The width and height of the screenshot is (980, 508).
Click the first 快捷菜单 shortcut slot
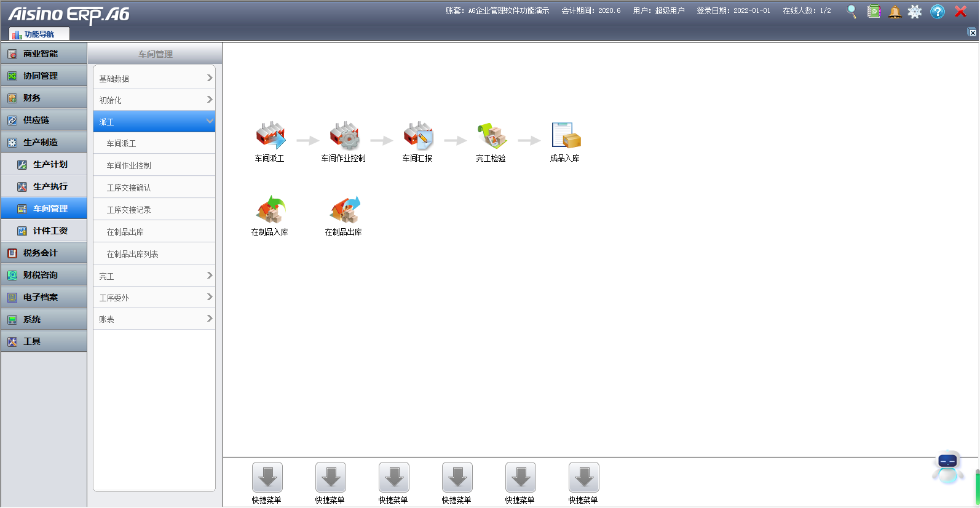click(267, 478)
